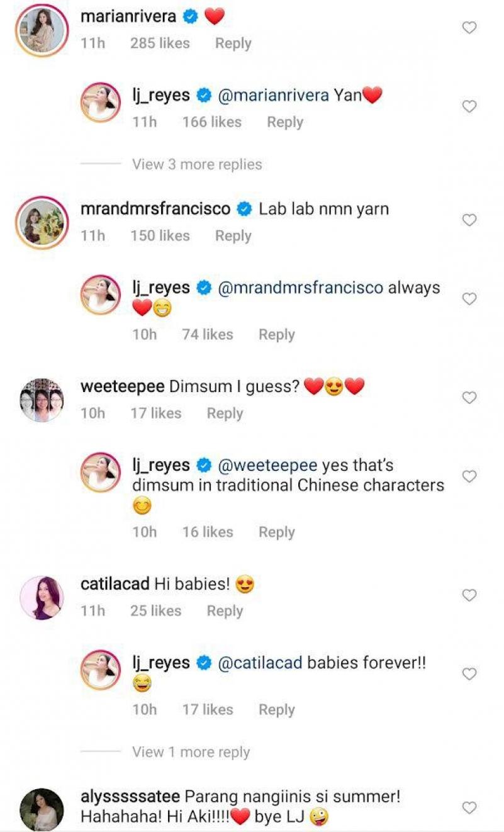The height and width of the screenshot is (832, 504).
Task: Tap heart on mrandmrsfrancisco's comment
Action: pos(469,220)
